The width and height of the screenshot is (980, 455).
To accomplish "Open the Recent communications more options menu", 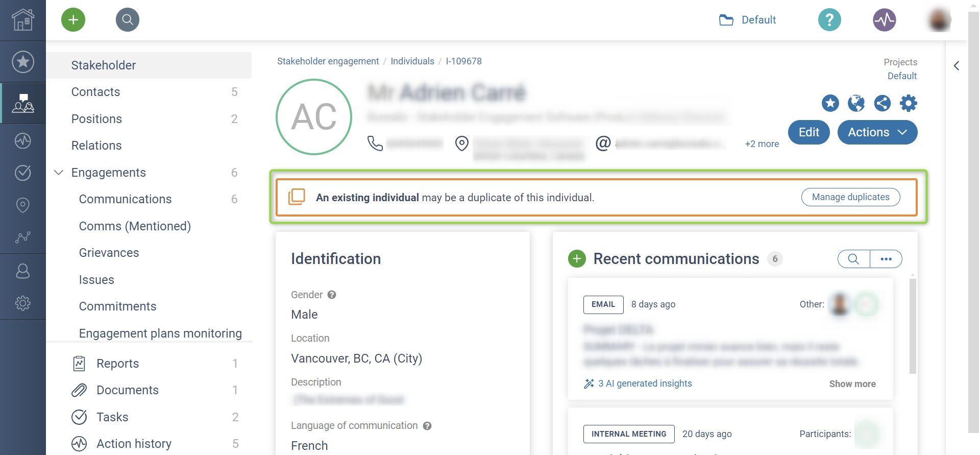I will 886,259.
